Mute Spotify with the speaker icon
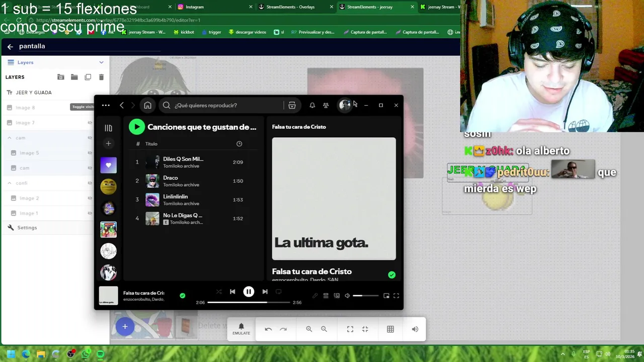The width and height of the screenshot is (644, 362). [347, 296]
